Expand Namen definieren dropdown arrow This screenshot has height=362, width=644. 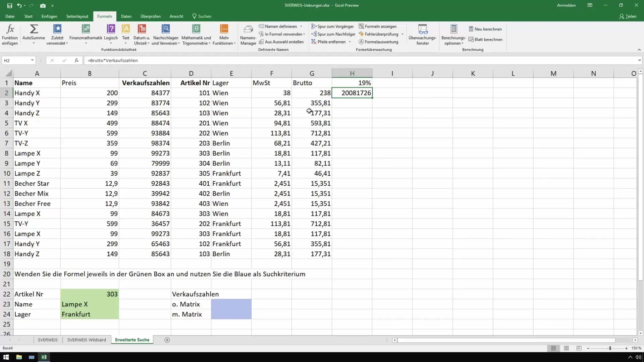(301, 26)
